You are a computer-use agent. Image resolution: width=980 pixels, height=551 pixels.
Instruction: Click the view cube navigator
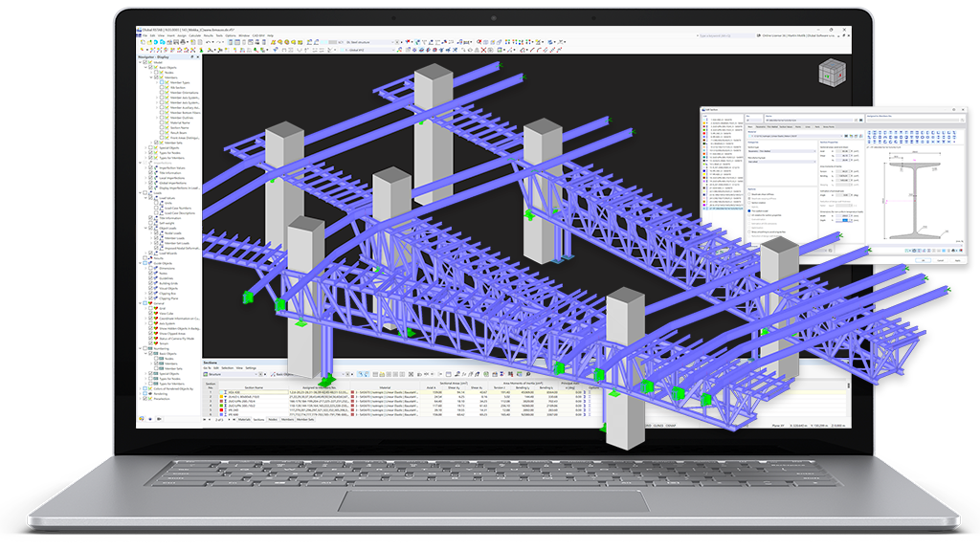(x=832, y=73)
